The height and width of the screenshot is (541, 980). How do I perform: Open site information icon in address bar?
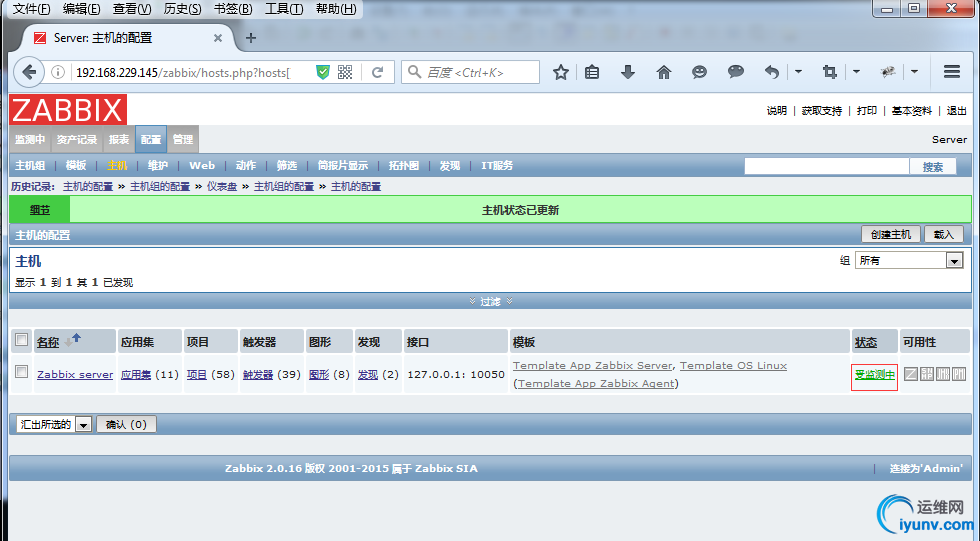tap(58, 72)
